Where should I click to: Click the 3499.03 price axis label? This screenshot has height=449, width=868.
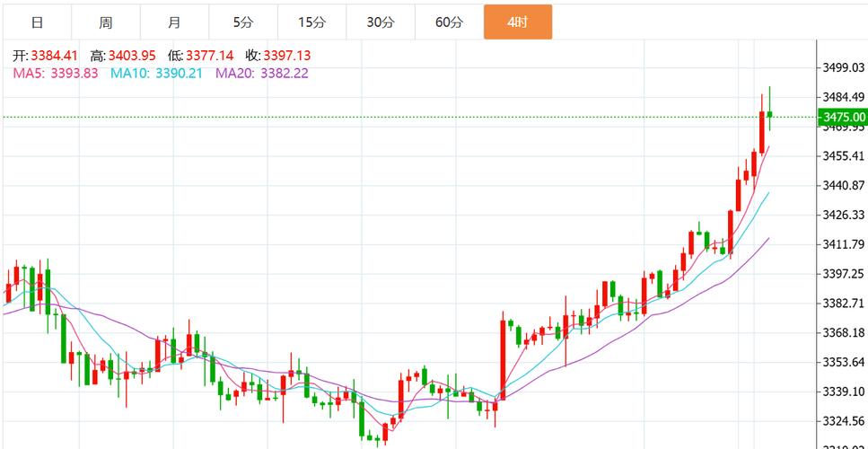click(x=843, y=68)
